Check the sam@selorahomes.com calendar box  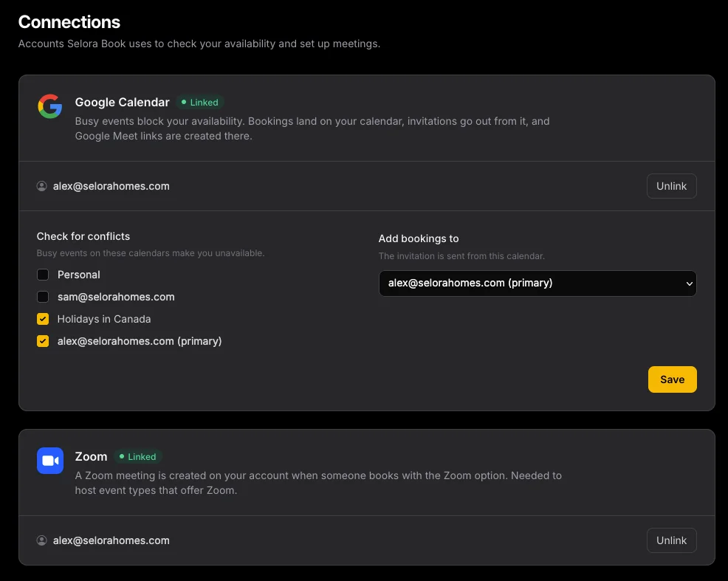(43, 297)
